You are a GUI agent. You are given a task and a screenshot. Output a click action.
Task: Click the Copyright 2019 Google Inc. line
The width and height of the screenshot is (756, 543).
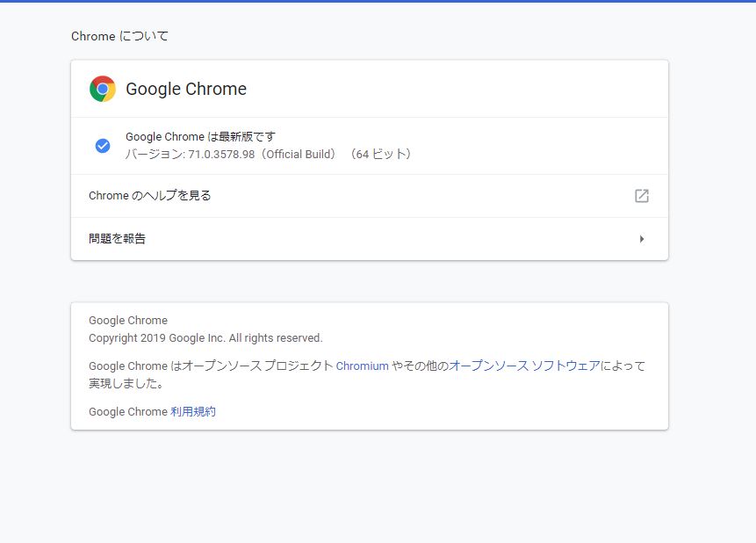pyautogui.click(x=205, y=338)
